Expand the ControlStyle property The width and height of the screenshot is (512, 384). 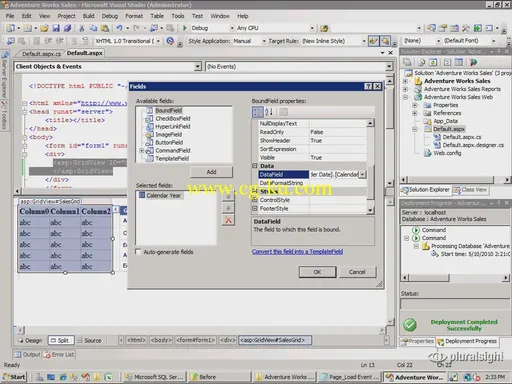click(255, 200)
